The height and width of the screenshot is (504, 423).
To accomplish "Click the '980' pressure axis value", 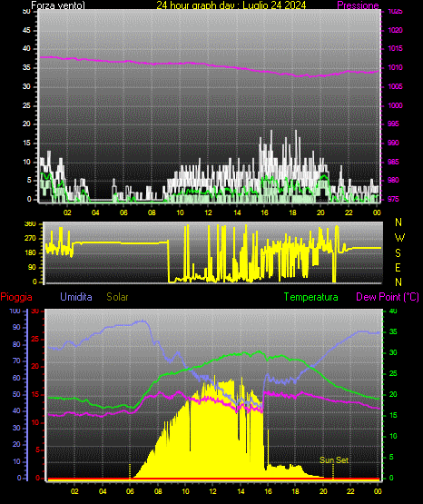I will [393, 180].
